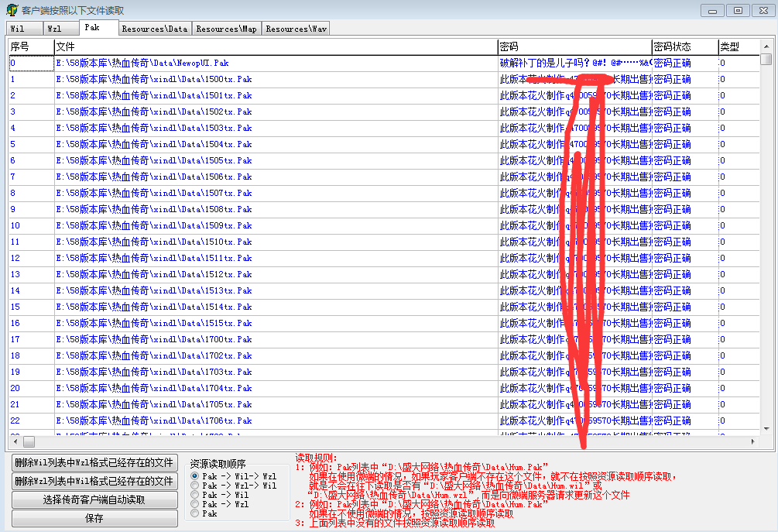Viewport: 778px width, 532px height.
Task: Open the Wzl tab
Action: pyautogui.click(x=60, y=29)
